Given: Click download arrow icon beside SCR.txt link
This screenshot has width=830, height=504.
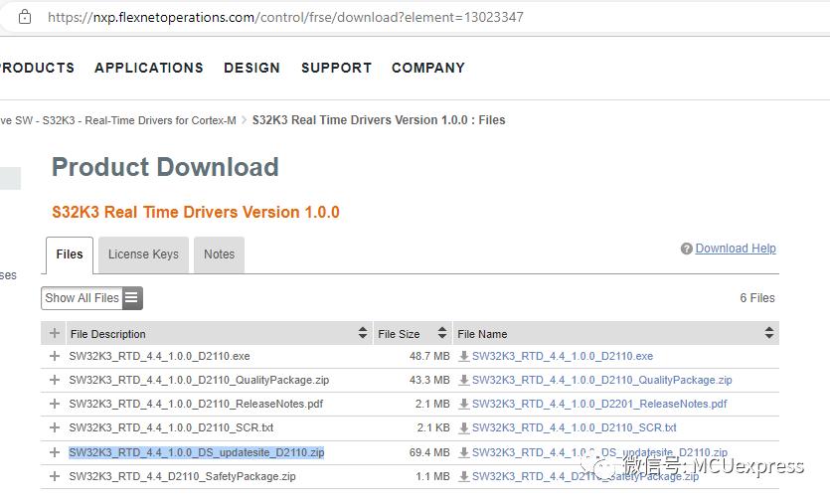Looking at the screenshot, I should (463, 427).
